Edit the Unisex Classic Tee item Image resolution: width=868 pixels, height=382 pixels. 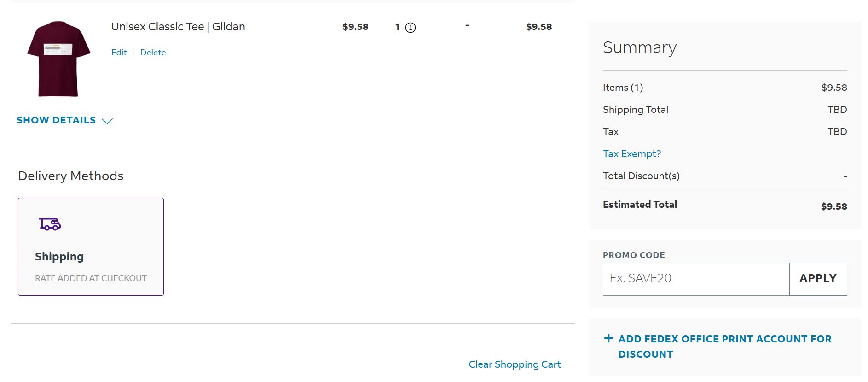(x=119, y=52)
